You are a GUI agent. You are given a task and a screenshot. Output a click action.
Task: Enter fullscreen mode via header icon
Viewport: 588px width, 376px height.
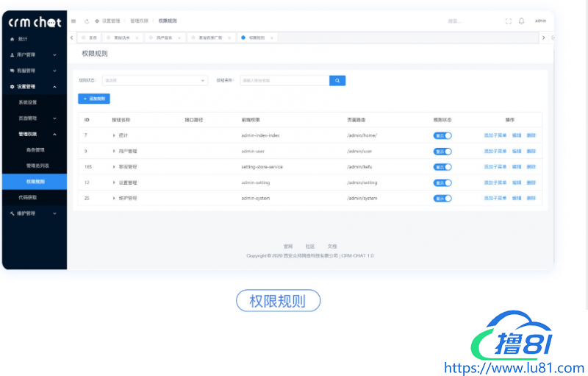(x=509, y=21)
